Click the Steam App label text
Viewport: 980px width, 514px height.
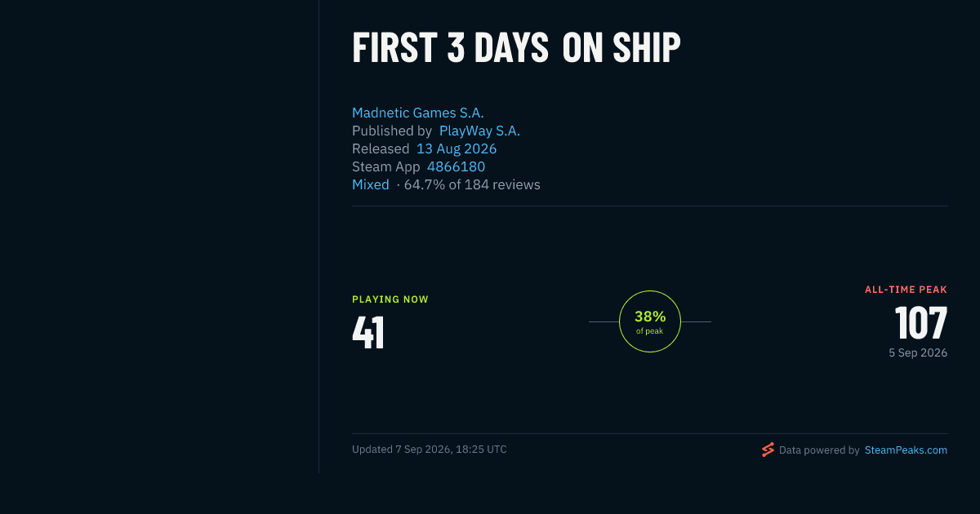(385, 166)
